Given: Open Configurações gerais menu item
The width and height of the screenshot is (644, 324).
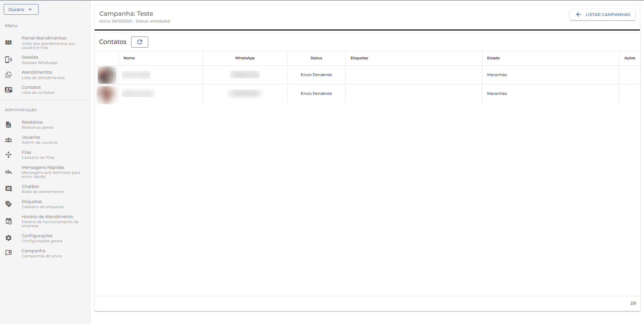Looking at the screenshot, I should 37,236.
